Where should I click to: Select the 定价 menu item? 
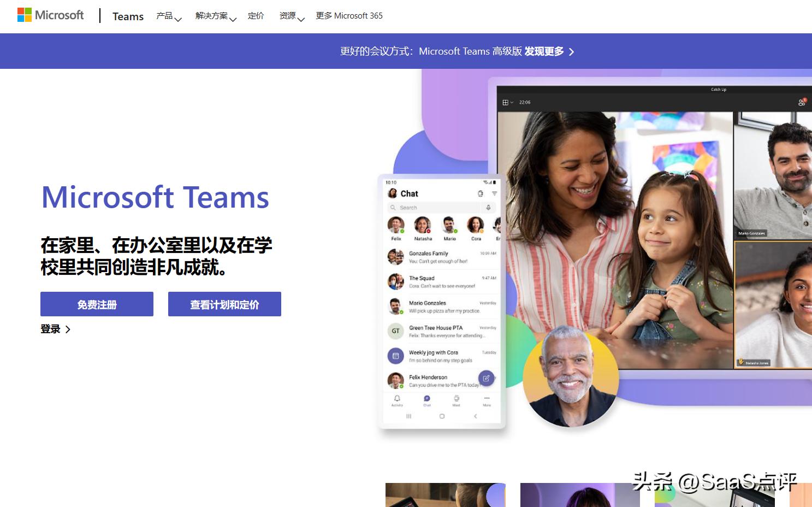click(256, 16)
